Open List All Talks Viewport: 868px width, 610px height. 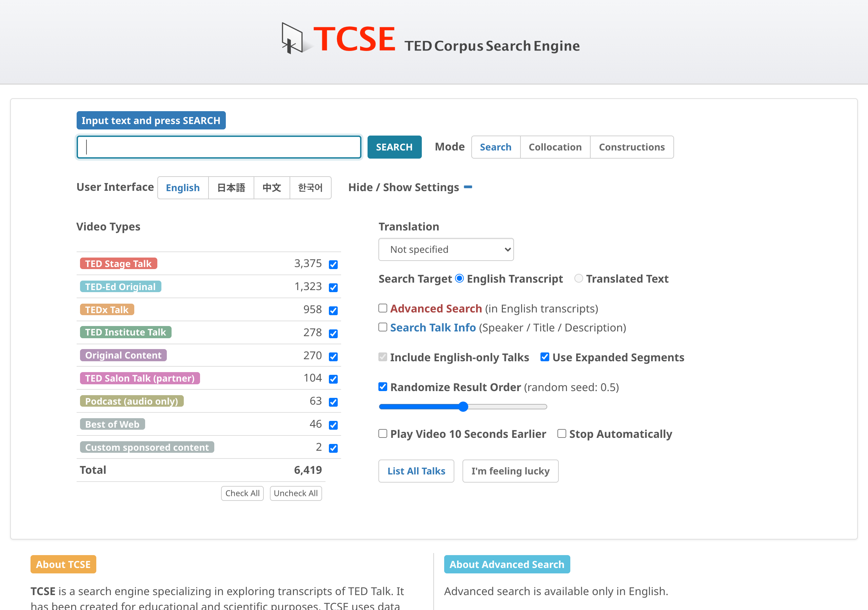[416, 471]
